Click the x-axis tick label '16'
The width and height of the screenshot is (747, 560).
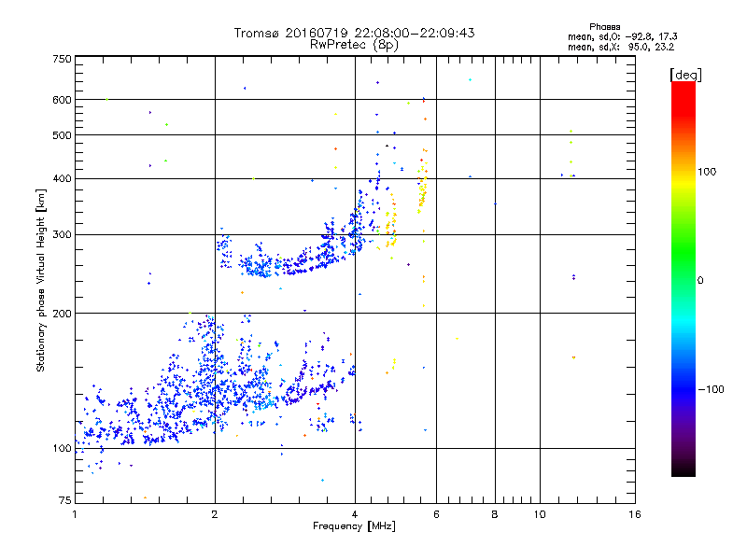tap(635, 514)
